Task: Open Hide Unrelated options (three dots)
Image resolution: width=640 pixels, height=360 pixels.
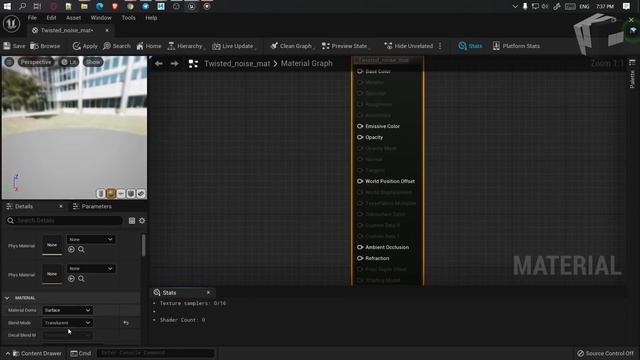Action: click(440, 46)
